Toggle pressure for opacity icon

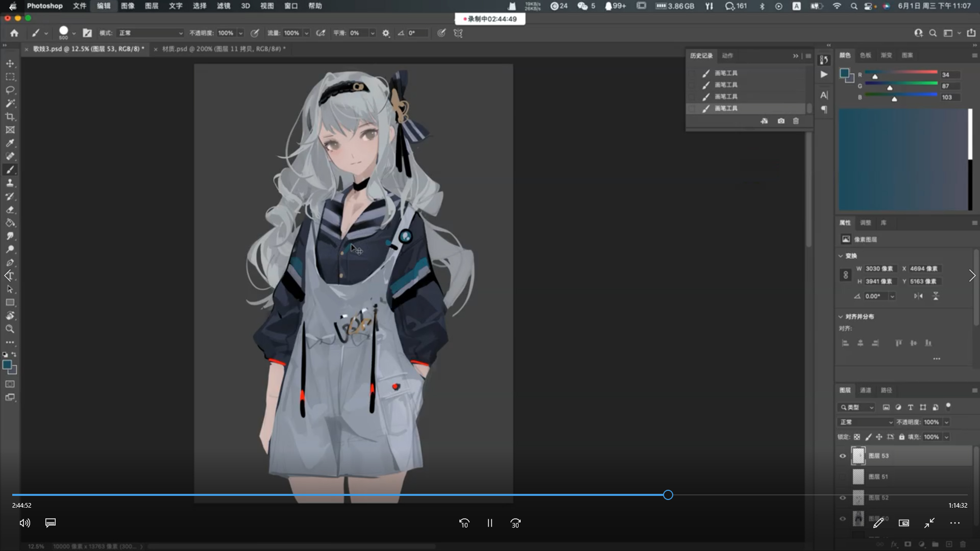pyautogui.click(x=255, y=33)
